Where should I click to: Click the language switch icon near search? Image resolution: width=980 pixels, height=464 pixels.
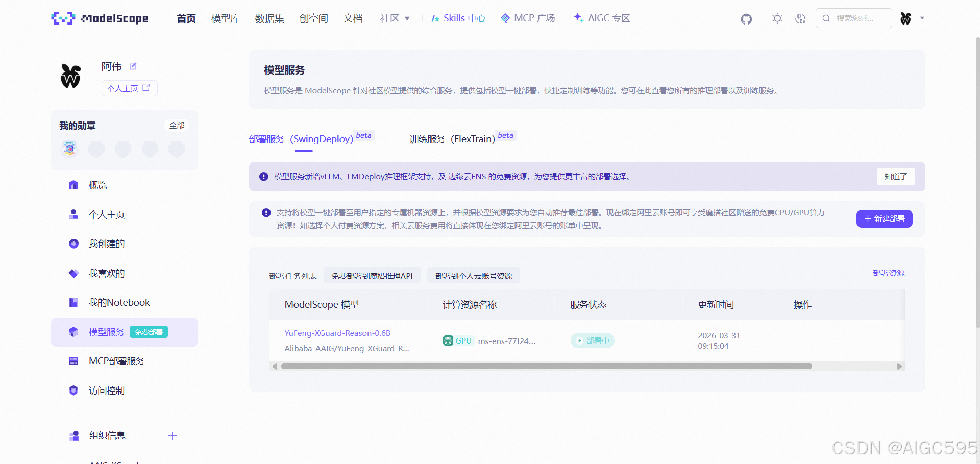[x=800, y=18]
